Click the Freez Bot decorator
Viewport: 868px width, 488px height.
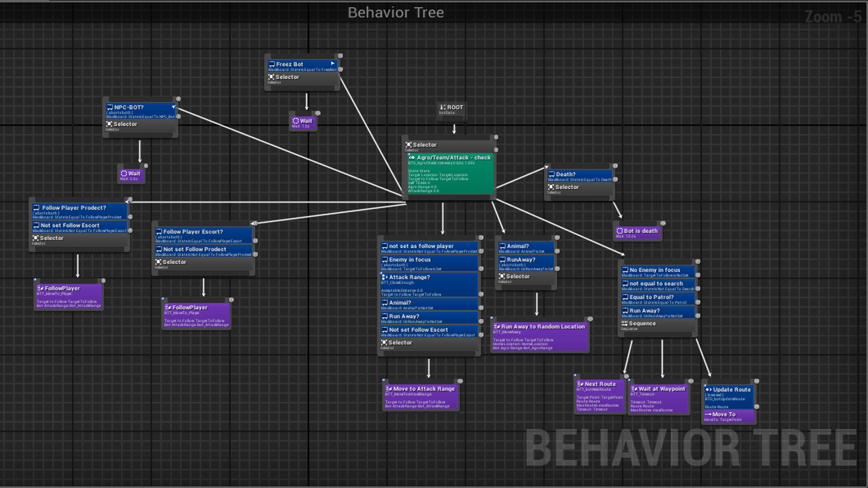pos(302,66)
